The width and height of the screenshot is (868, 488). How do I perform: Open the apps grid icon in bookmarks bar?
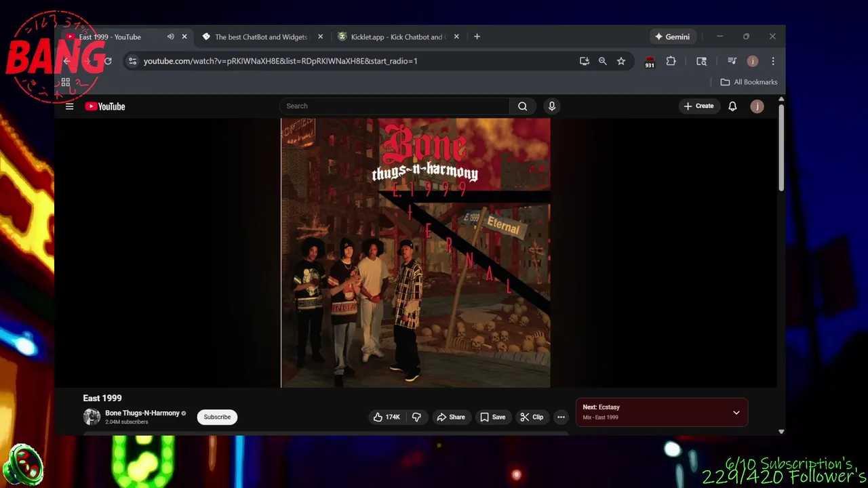[66, 82]
